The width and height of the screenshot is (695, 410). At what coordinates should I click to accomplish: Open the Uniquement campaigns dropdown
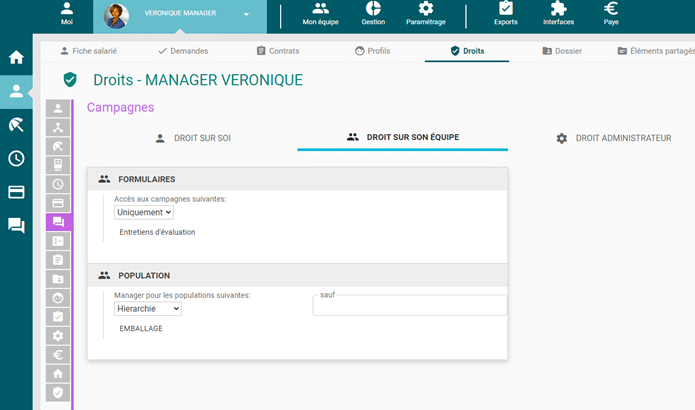tap(144, 212)
